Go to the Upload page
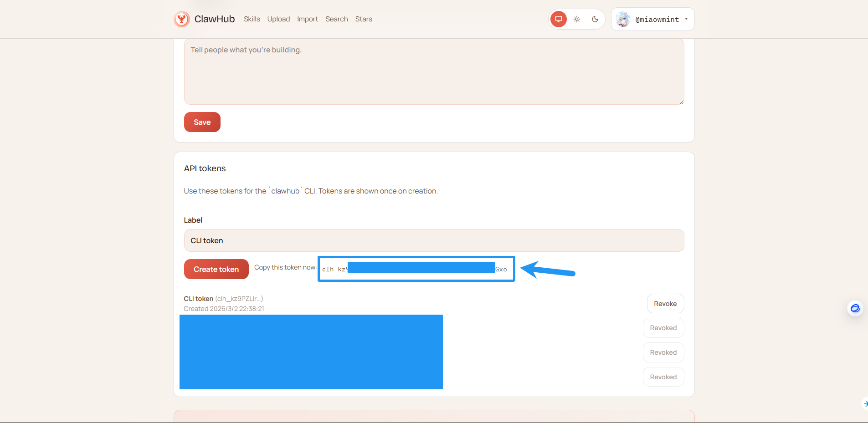The width and height of the screenshot is (868, 423). pyautogui.click(x=278, y=19)
